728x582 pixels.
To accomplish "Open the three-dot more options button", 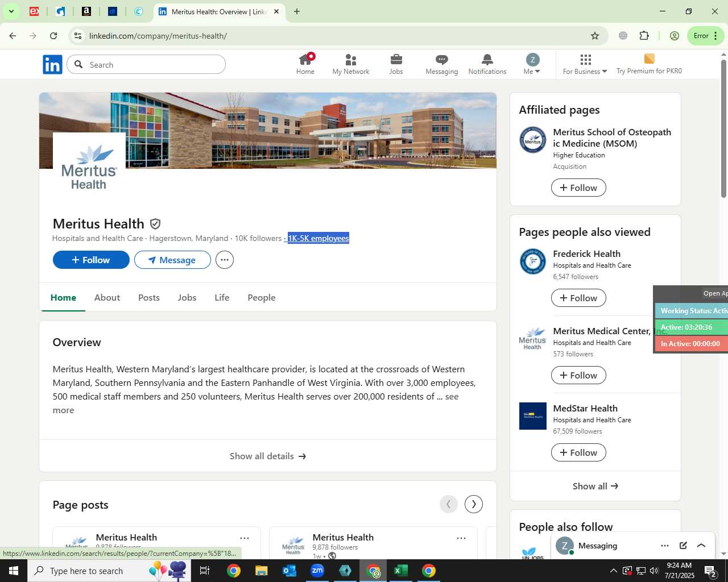I will pyautogui.click(x=225, y=260).
